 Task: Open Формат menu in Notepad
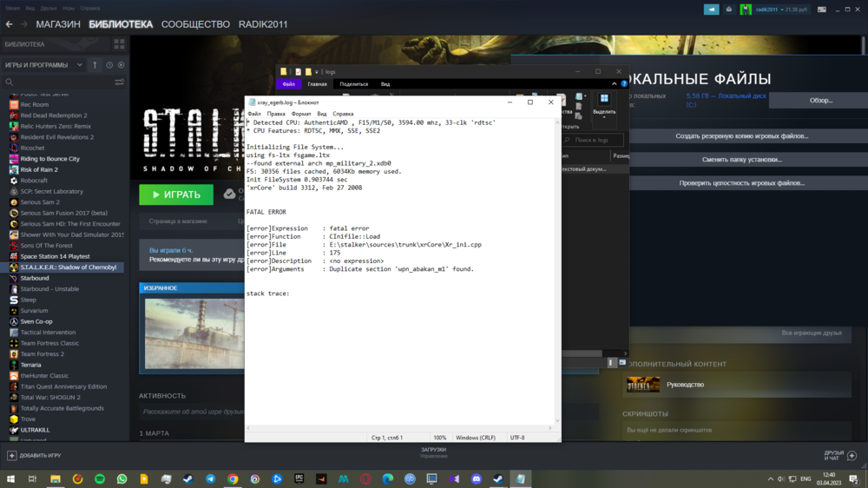tap(301, 114)
